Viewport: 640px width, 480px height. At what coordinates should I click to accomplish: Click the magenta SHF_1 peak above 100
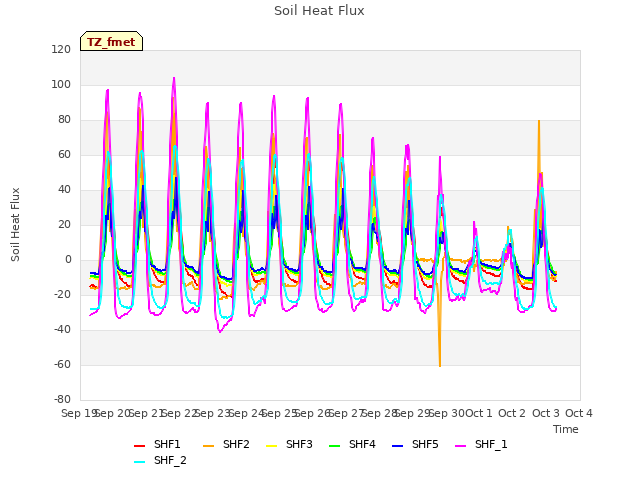point(174,79)
